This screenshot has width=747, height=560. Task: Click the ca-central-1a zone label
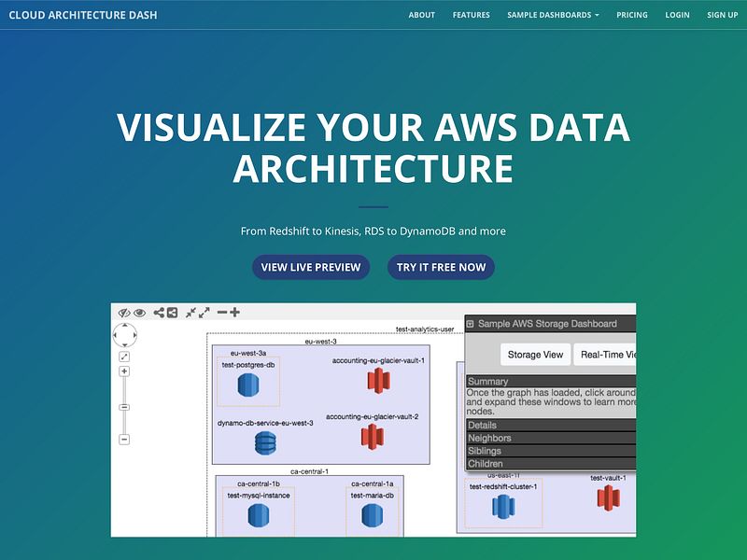pyautogui.click(x=372, y=483)
